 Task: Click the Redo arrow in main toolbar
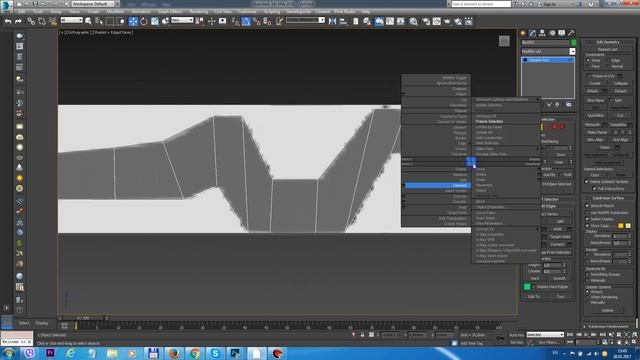[18, 21]
